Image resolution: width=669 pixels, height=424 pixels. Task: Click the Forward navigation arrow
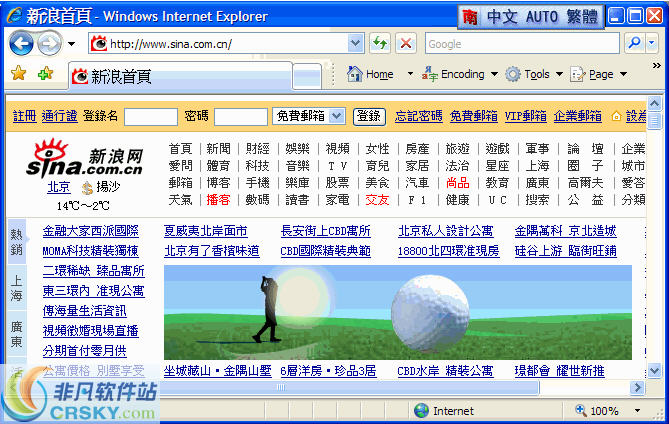49,43
